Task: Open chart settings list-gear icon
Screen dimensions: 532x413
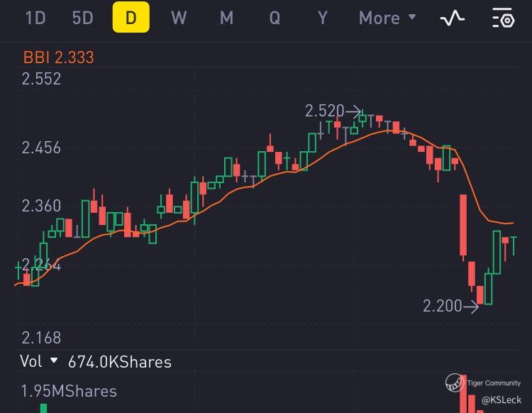Action: [x=503, y=18]
